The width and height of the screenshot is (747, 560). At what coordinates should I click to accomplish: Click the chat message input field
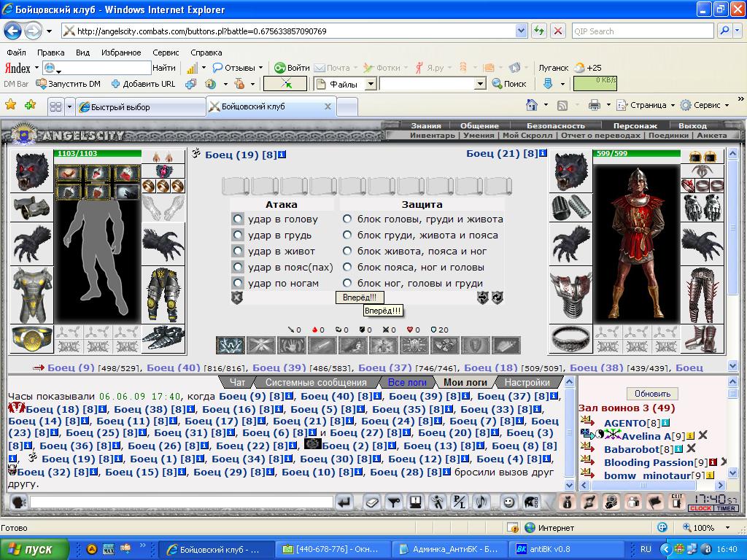click(181, 502)
